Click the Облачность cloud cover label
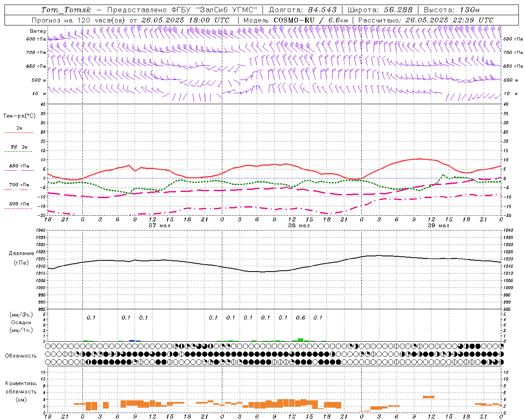 pyautogui.click(x=21, y=356)
